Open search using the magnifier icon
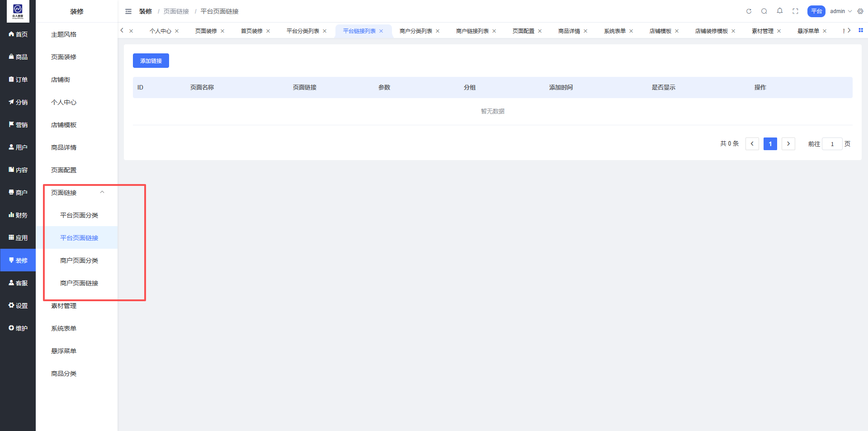 pyautogui.click(x=764, y=11)
